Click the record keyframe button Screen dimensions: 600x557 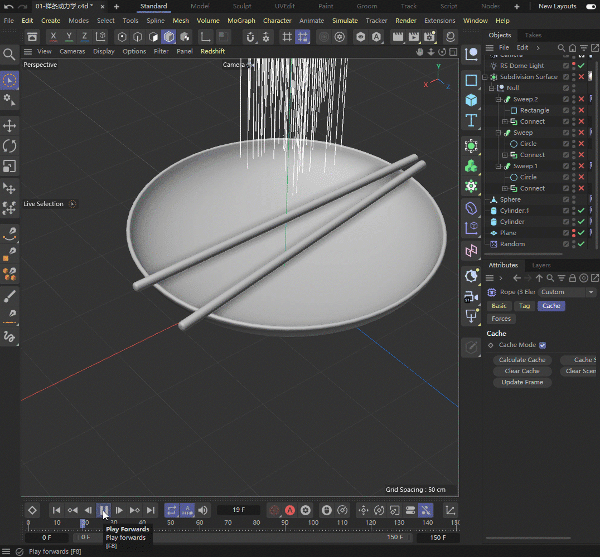[x=274, y=510]
